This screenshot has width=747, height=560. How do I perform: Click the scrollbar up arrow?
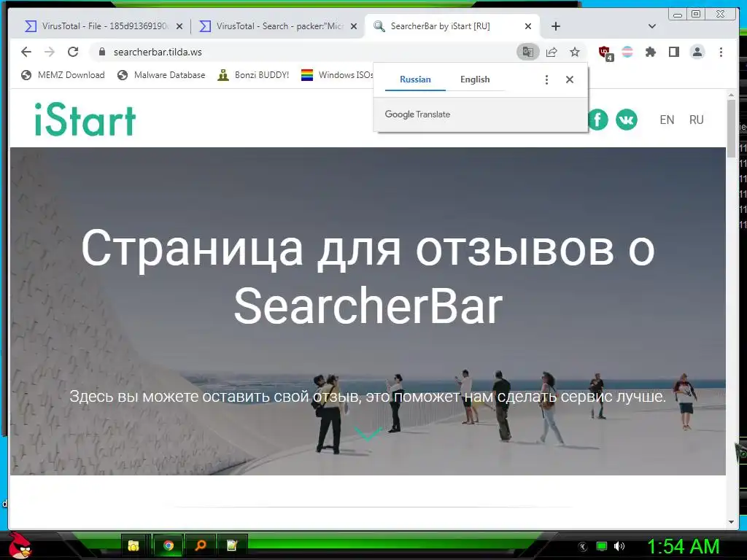pos(731,96)
